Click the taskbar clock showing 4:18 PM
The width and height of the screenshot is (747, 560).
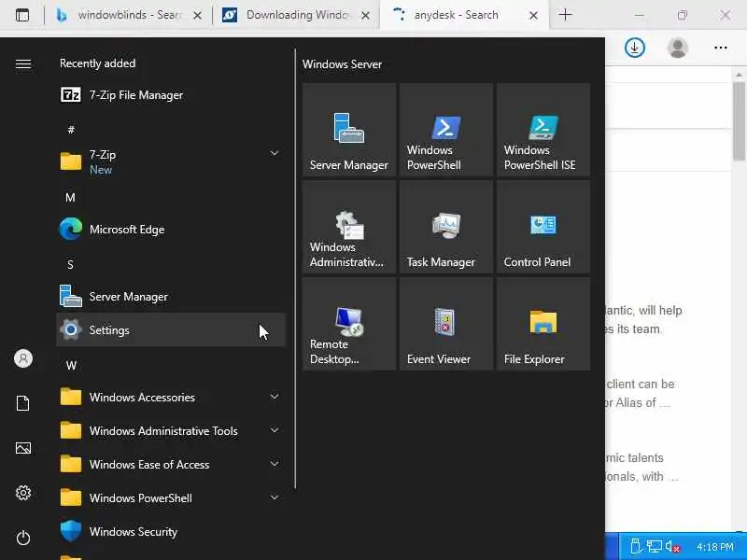click(x=714, y=547)
